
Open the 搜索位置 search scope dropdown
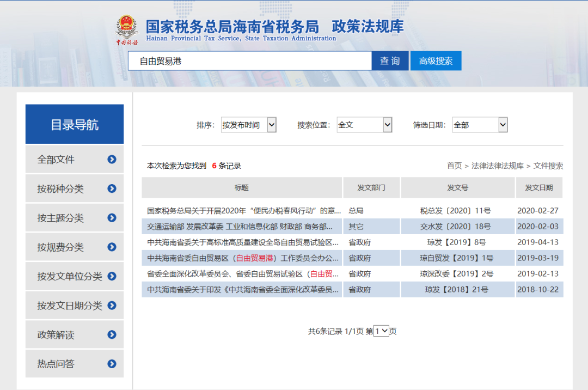(364, 125)
